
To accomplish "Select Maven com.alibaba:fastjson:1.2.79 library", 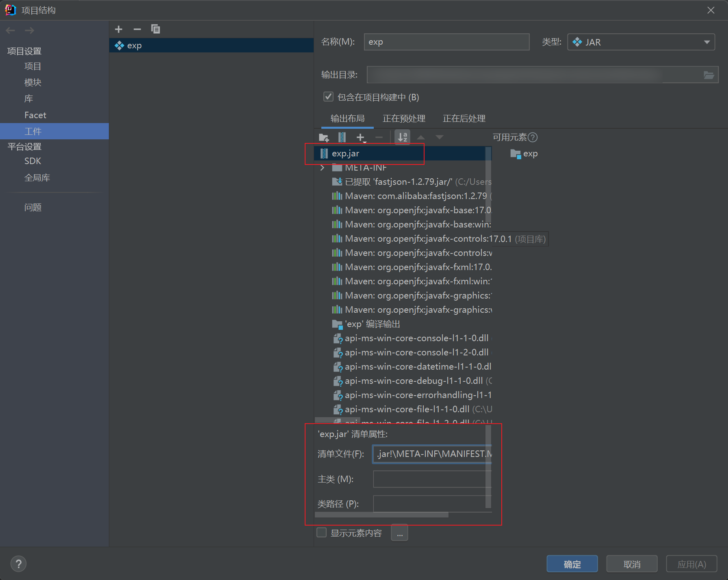I will click(x=411, y=196).
